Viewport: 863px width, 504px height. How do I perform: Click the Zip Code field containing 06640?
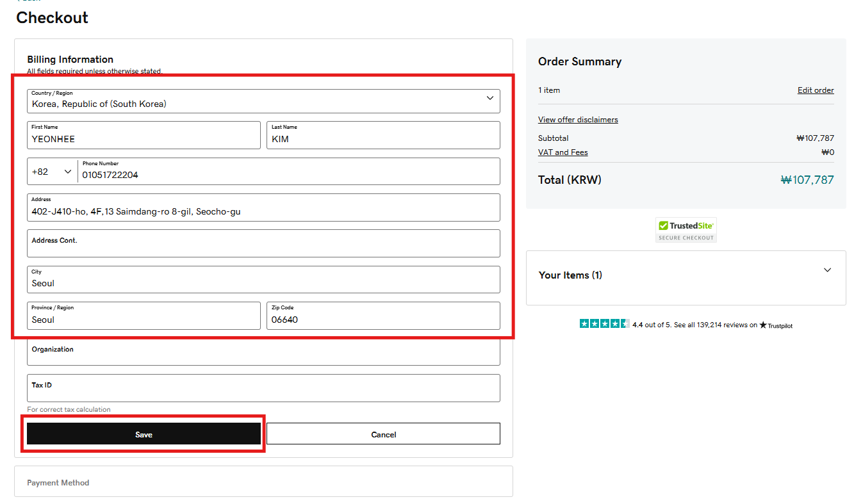[383, 316]
